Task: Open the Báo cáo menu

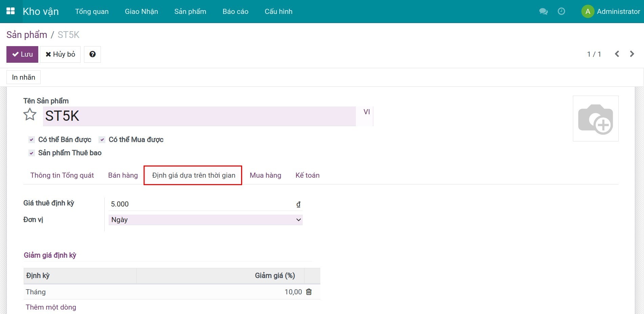Action: click(235, 12)
